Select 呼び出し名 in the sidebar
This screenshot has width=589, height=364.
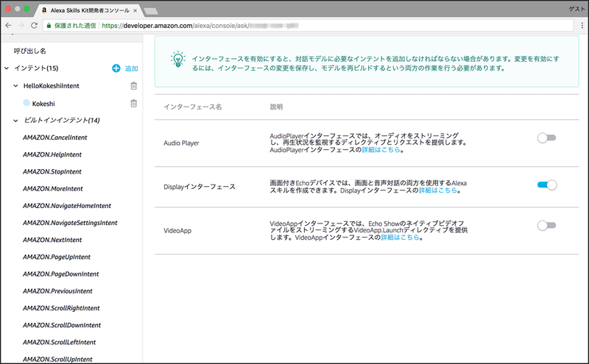pos(30,51)
